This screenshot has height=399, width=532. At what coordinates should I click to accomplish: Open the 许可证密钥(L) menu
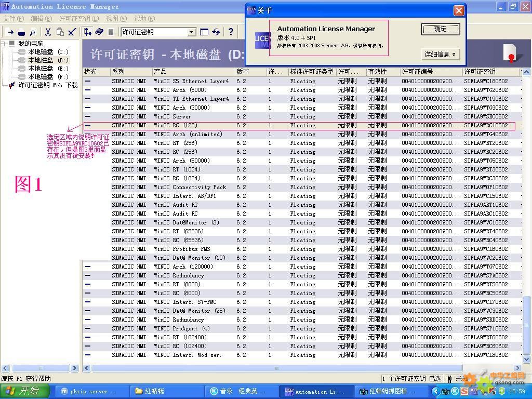click(x=79, y=19)
